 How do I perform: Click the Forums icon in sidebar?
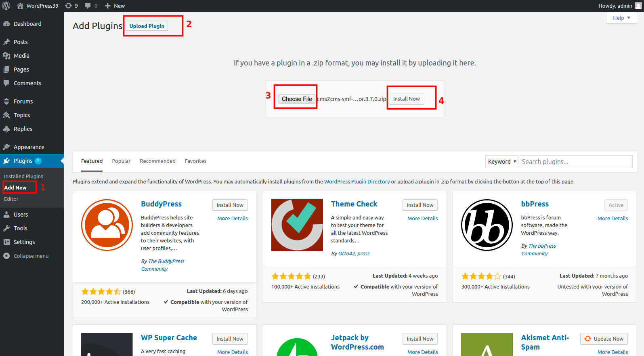pos(6,101)
